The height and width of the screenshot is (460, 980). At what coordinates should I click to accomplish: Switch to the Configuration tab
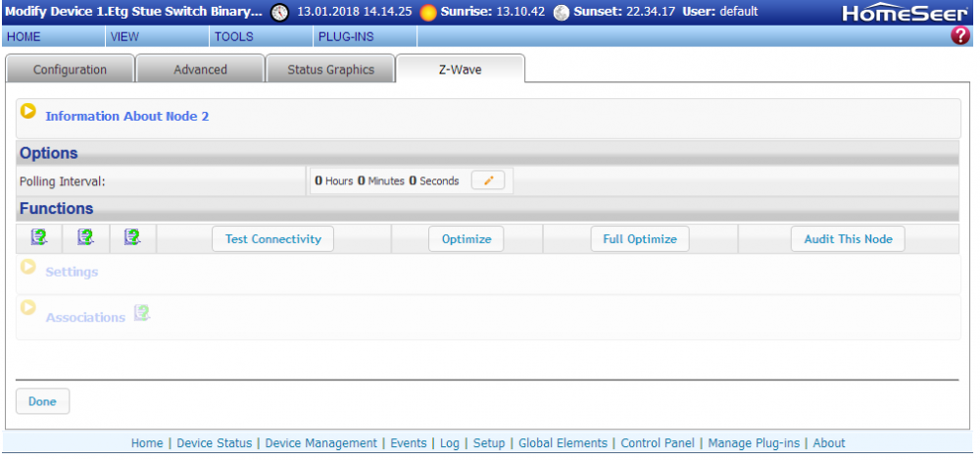coord(70,70)
